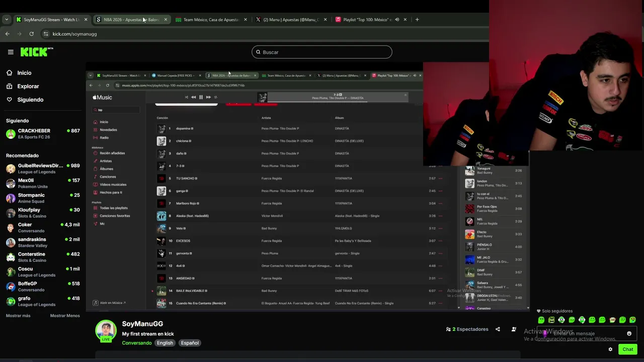This screenshot has height=362, width=644.
Task: Open the Kick hamburger menu
Action: coord(11,52)
